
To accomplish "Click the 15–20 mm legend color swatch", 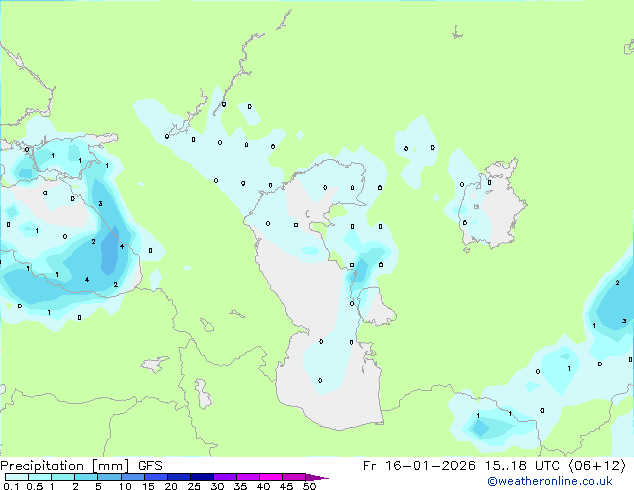I will click(x=156, y=477).
